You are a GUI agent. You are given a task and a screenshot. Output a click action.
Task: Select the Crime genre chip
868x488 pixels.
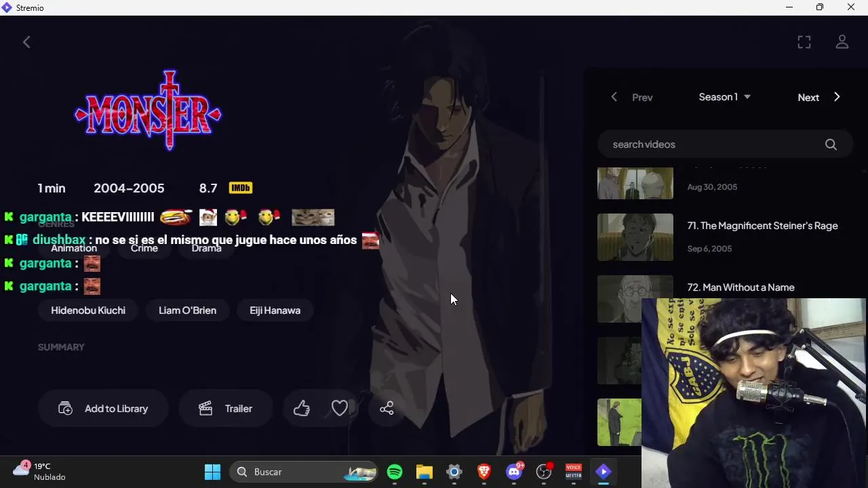[144, 248]
